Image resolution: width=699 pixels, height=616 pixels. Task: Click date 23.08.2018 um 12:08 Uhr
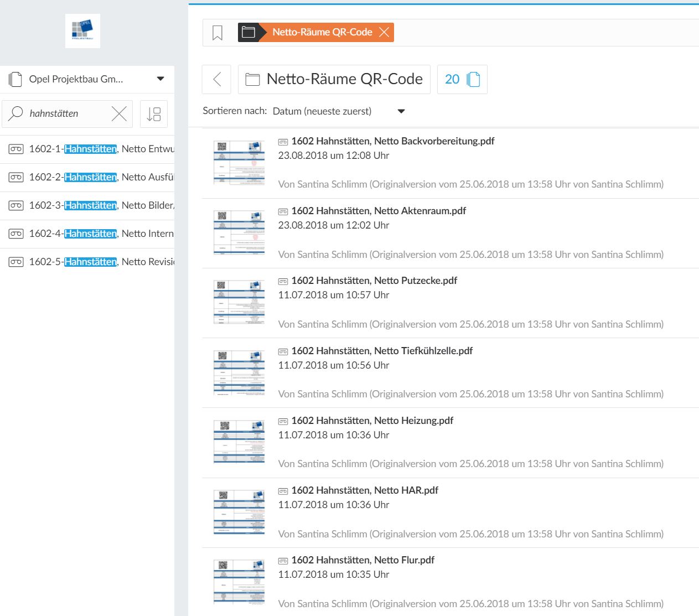[334, 156]
